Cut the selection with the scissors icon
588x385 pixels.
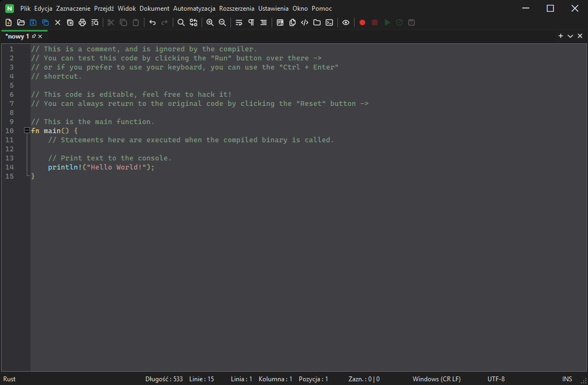pos(111,22)
